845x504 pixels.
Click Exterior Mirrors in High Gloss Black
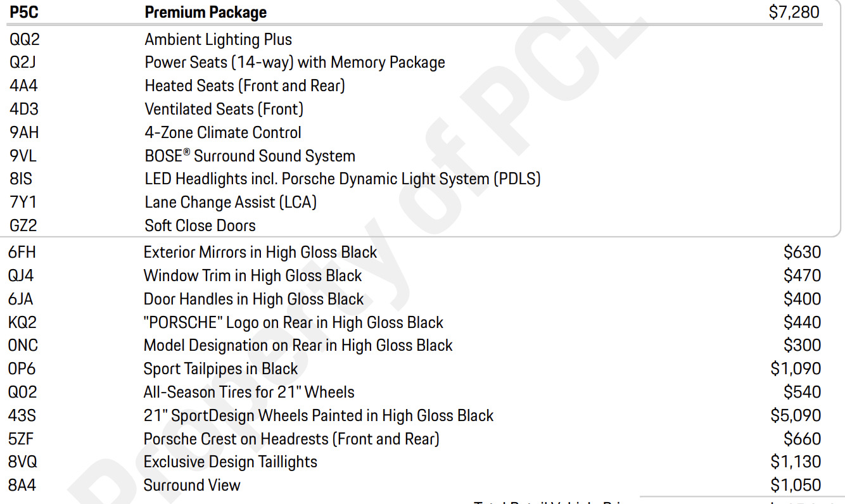click(x=260, y=252)
